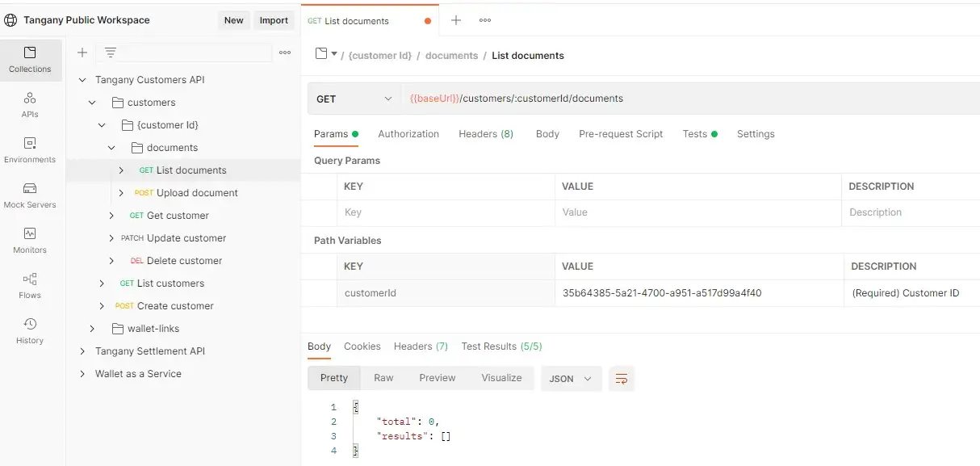Open response Cookies tab
980x466 pixels.
pos(362,346)
